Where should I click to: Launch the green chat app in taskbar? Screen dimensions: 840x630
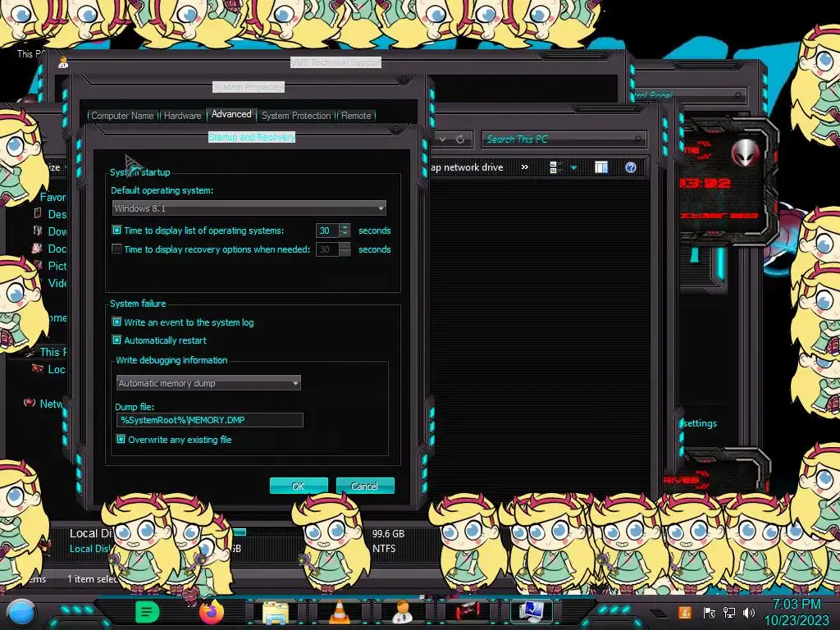tap(148, 611)
